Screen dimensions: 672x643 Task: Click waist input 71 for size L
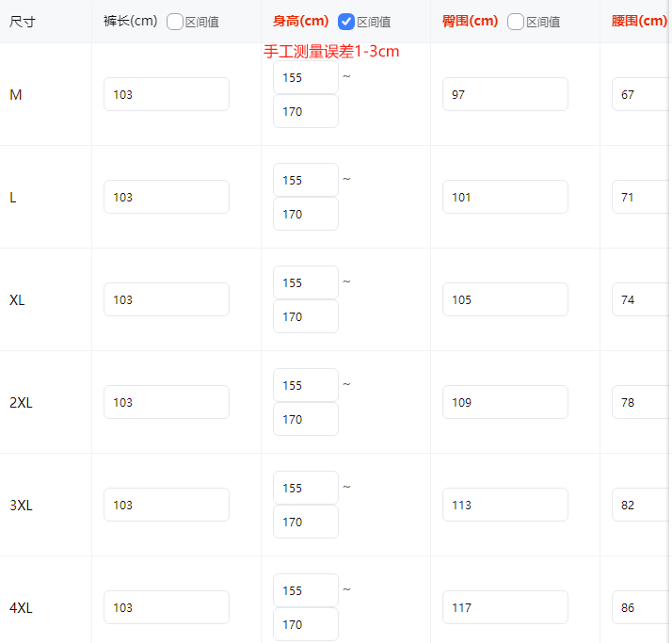pyautogui.click(x=641, y=197)
